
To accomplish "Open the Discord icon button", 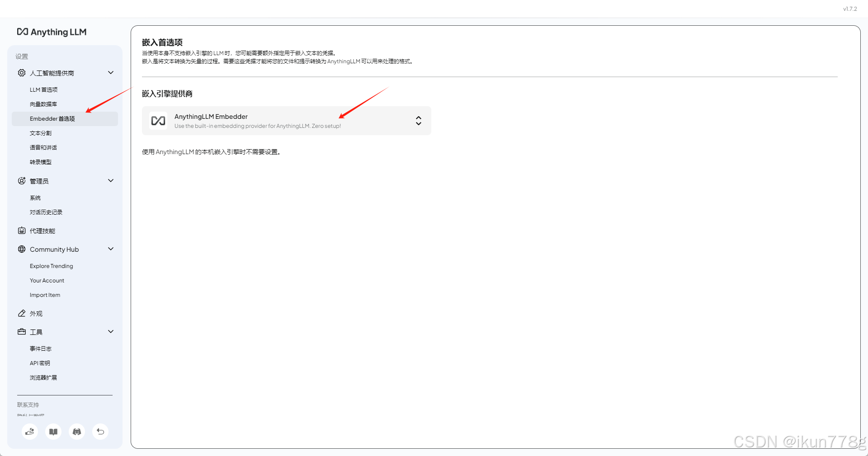I will 77,432.
